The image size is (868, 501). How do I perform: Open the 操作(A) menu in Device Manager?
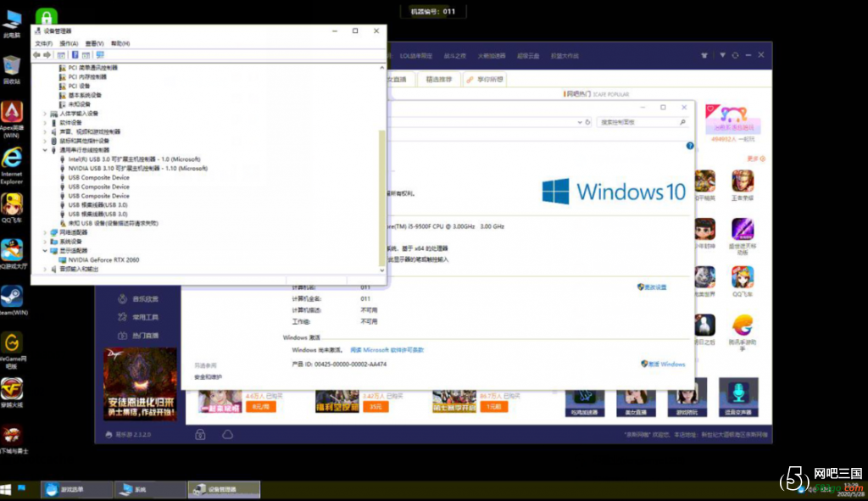click(x=69, y=43)
